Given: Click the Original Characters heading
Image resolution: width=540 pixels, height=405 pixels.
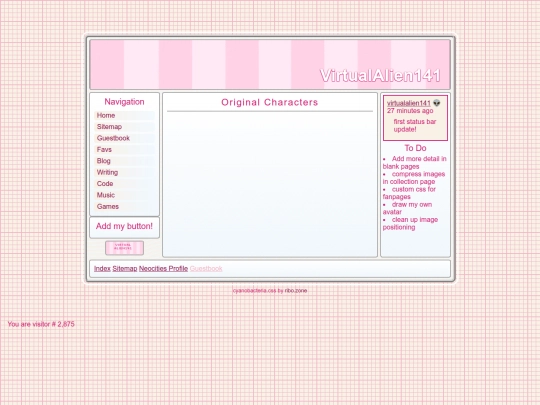Looking at the screenshot, I should coord(270,102).
